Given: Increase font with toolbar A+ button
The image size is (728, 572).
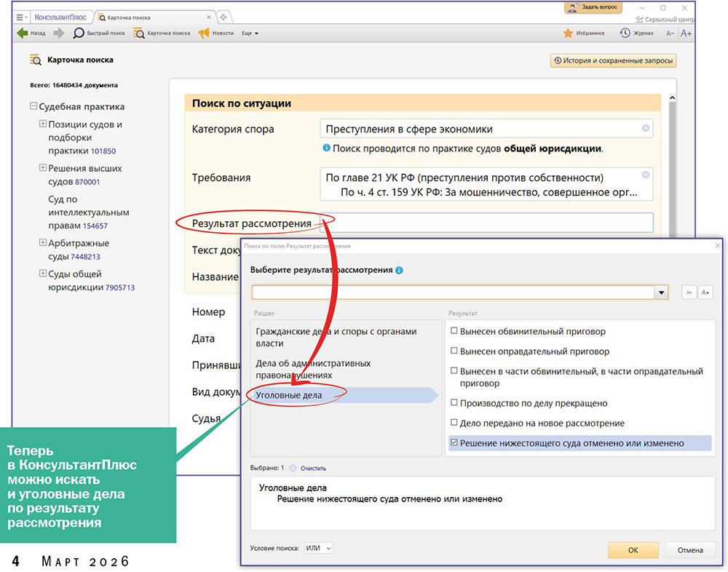Looking at the screenshot, I should point(686,33).
